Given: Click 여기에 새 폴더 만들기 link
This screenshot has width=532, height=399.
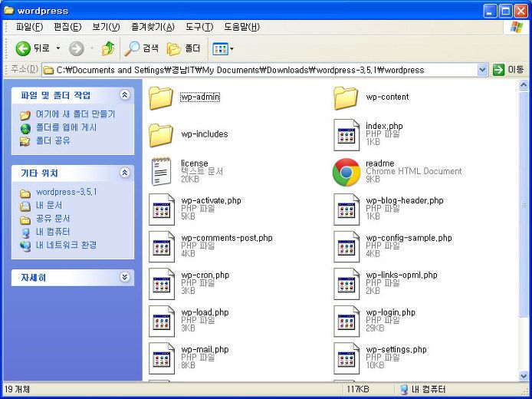Looking at the screenshot, I should [76, 114].
